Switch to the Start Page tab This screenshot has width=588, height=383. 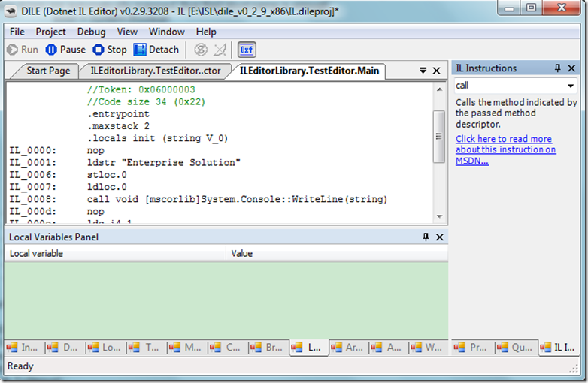47,71
